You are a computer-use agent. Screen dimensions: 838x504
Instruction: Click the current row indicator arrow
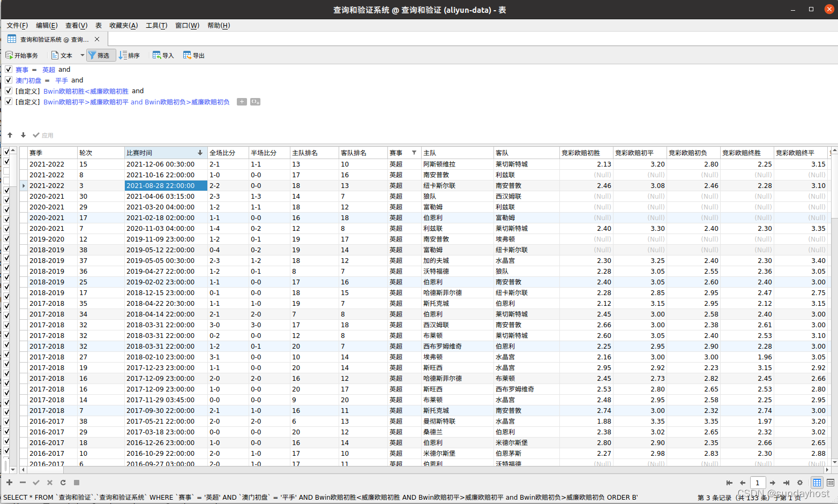24,185
